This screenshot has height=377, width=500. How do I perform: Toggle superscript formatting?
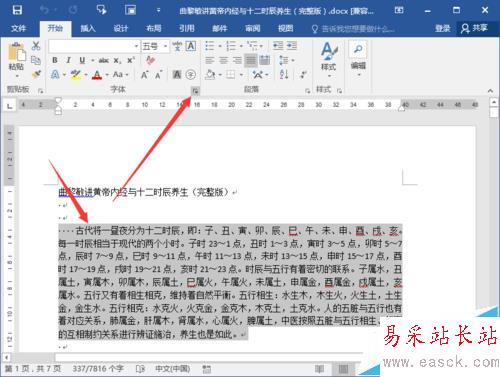coord(130,61)
